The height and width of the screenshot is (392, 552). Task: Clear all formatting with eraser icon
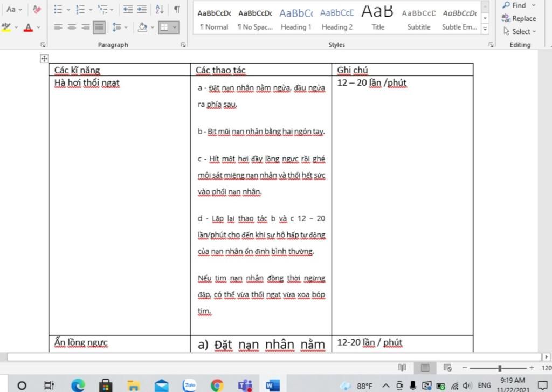pos(37,10)
